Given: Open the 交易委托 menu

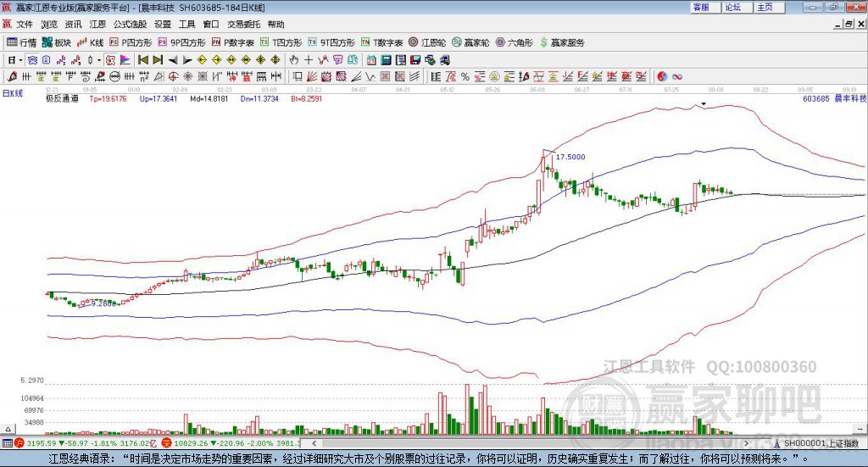Looking at the screenshot, I should click(x=243, y=25).
